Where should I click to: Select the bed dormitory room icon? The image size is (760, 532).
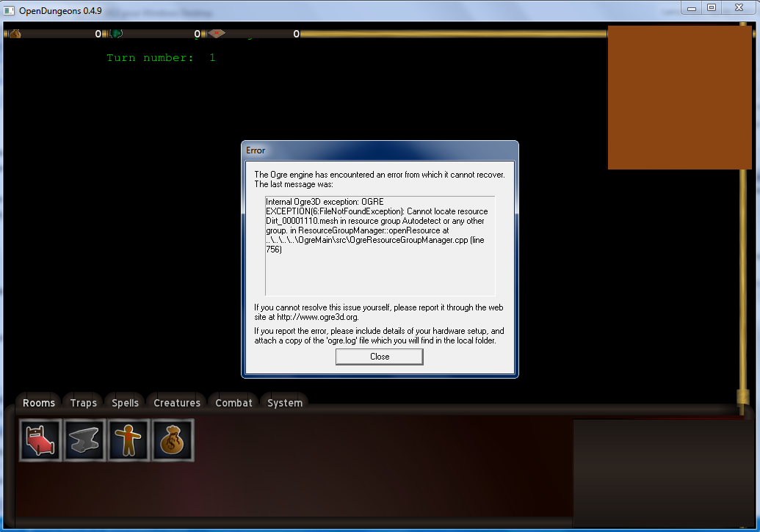tap(40, 440)
